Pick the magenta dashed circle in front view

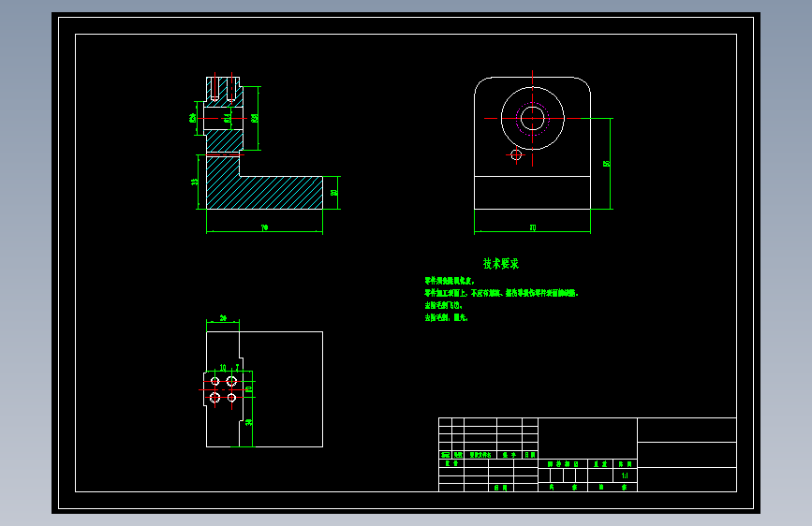pyautogui.click(x=532, y=119)
